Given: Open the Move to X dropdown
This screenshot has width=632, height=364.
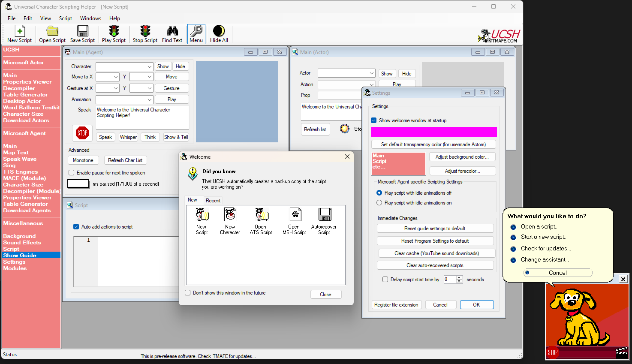Looking at the screenshot, I should coord(107,77).
